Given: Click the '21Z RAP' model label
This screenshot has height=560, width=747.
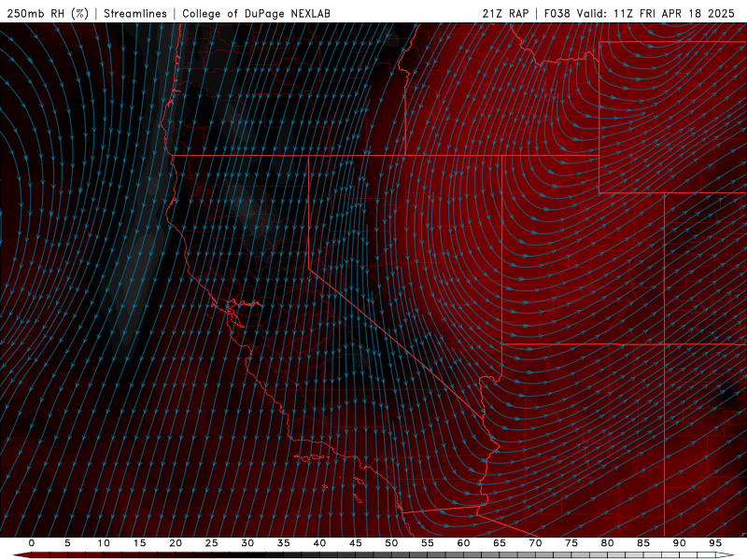Looking at the screenshot, I should 505,14.
